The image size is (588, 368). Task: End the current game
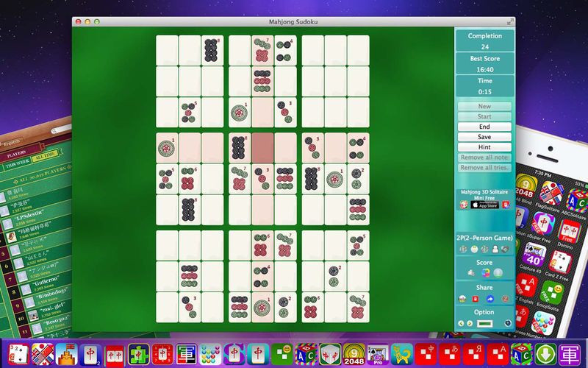click(484, 127)
